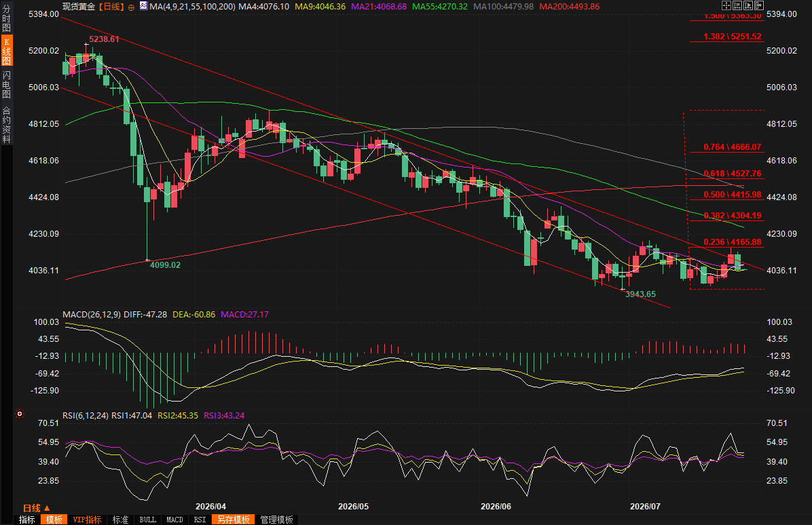Click the crosshair cursor icon
This screenshot has height=525, width=812.
726,5
